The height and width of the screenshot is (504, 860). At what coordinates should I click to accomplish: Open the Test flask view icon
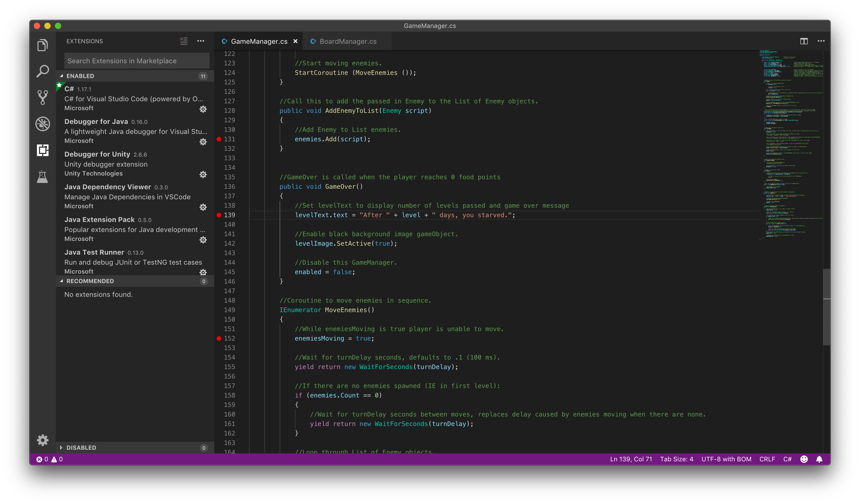(42, 177)
